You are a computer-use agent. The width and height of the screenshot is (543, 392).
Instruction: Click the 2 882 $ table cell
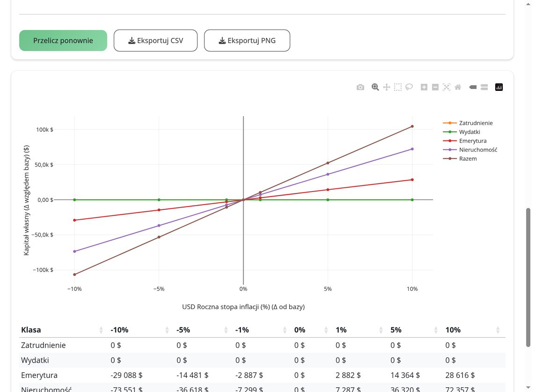point(348,375)
